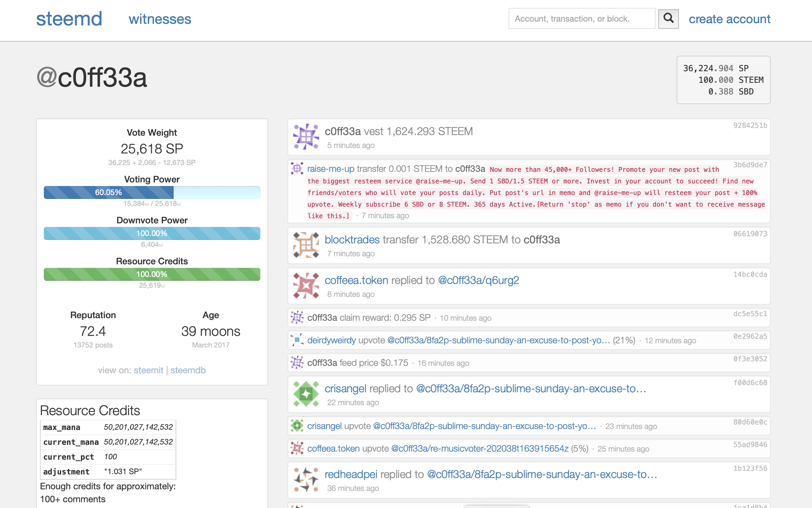812x508 pixels.
Task: Click the Downvote Power 100.00% bar
Action: point(152,233)
